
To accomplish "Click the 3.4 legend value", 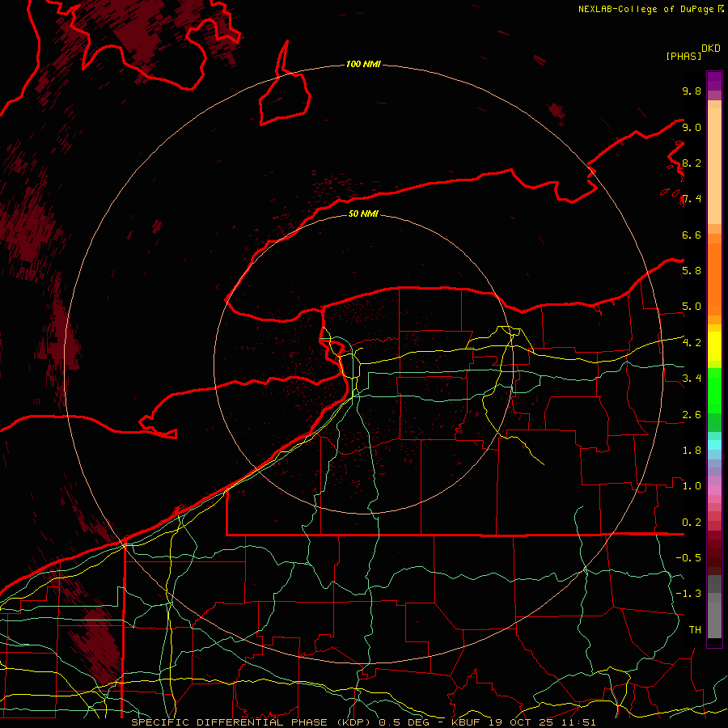I will pyautogui.click(x=692, y=379).
